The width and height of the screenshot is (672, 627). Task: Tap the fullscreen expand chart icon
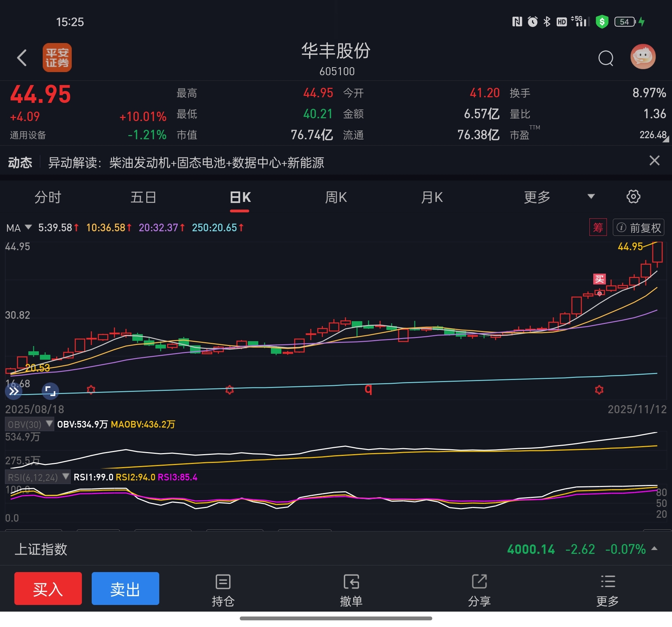50,391
